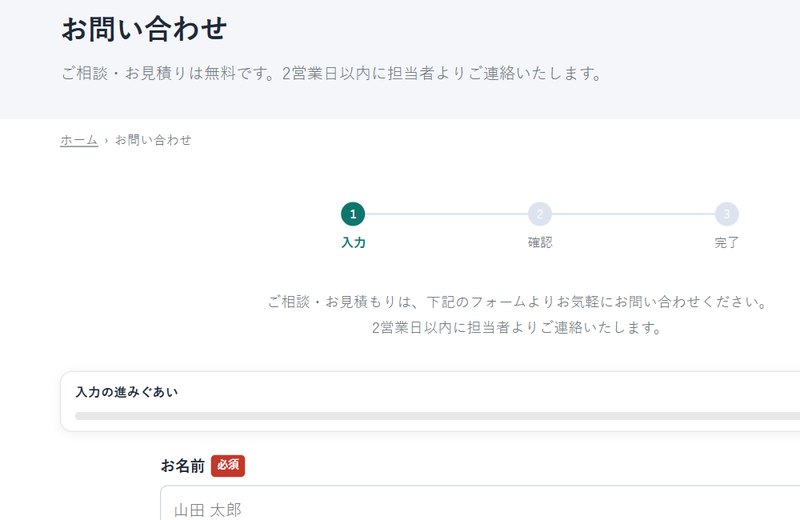Focus the お名前 input field
The width and height of the screenshot is (800, 520).
click(480, 503)
